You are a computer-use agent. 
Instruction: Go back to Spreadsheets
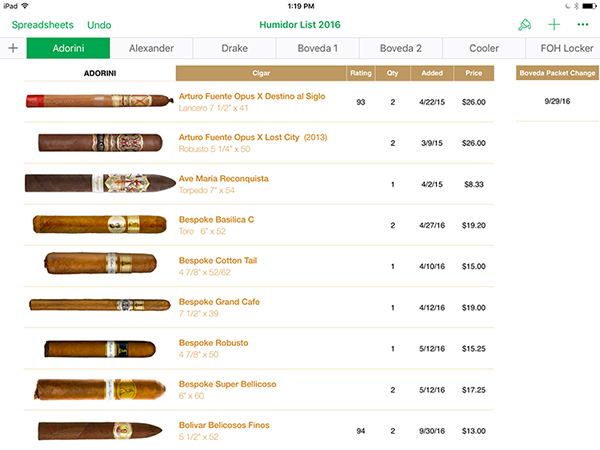click(x=42, y=25)
